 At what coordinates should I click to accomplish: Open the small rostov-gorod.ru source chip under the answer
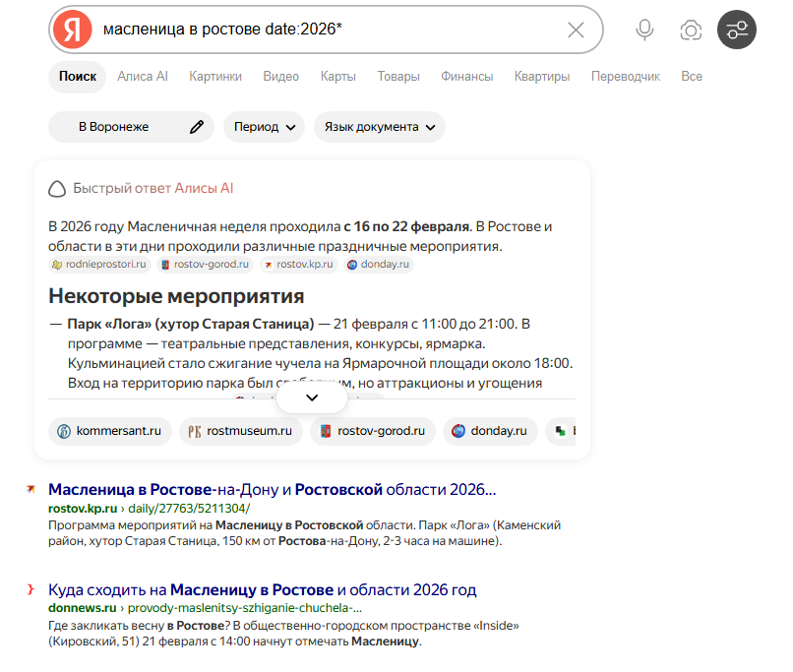(205, 265)
